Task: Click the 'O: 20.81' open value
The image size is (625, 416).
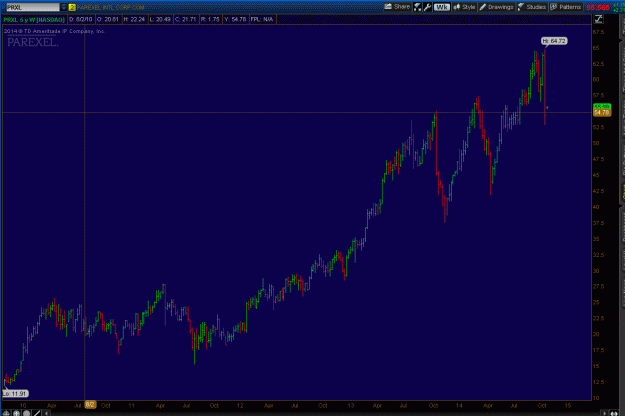Action: 108,19
